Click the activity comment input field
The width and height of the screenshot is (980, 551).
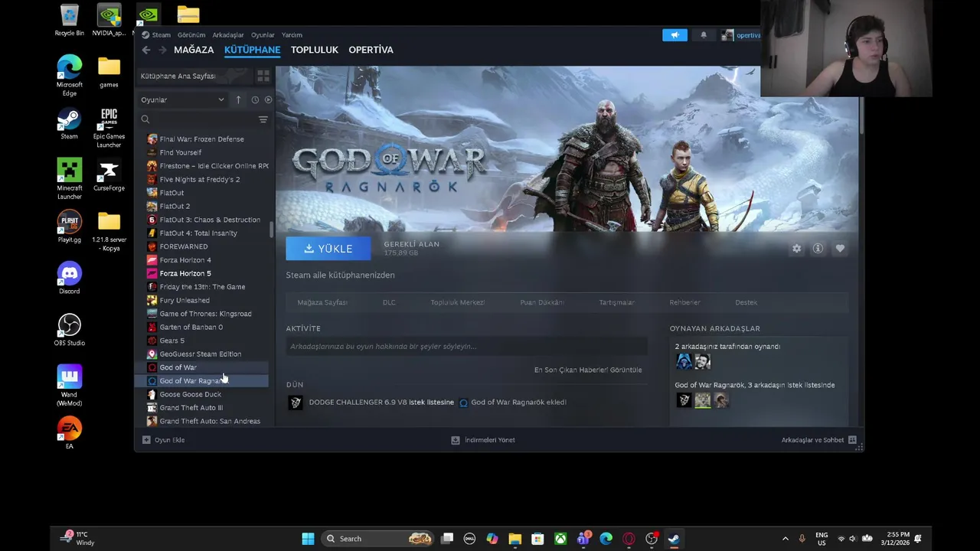[466, 347]
